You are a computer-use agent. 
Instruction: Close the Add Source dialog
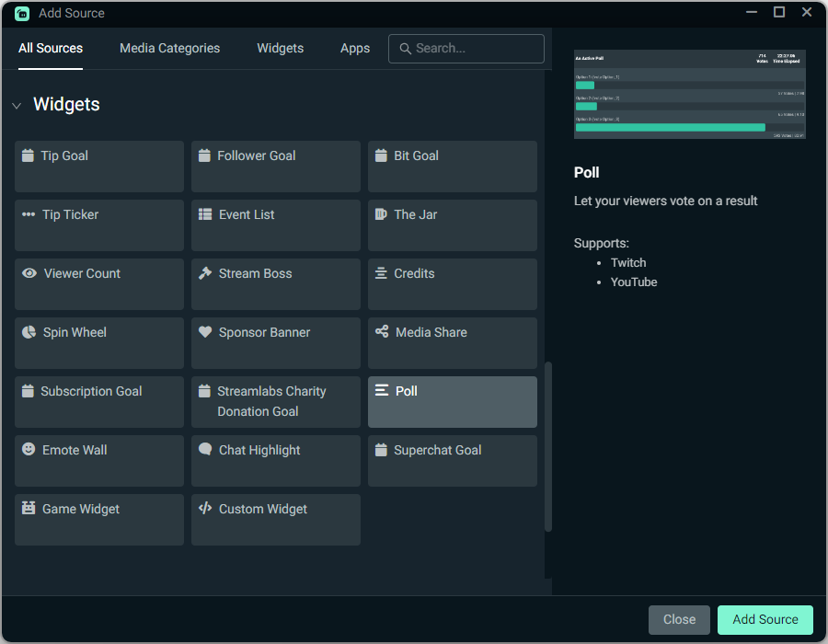(679, 620)
